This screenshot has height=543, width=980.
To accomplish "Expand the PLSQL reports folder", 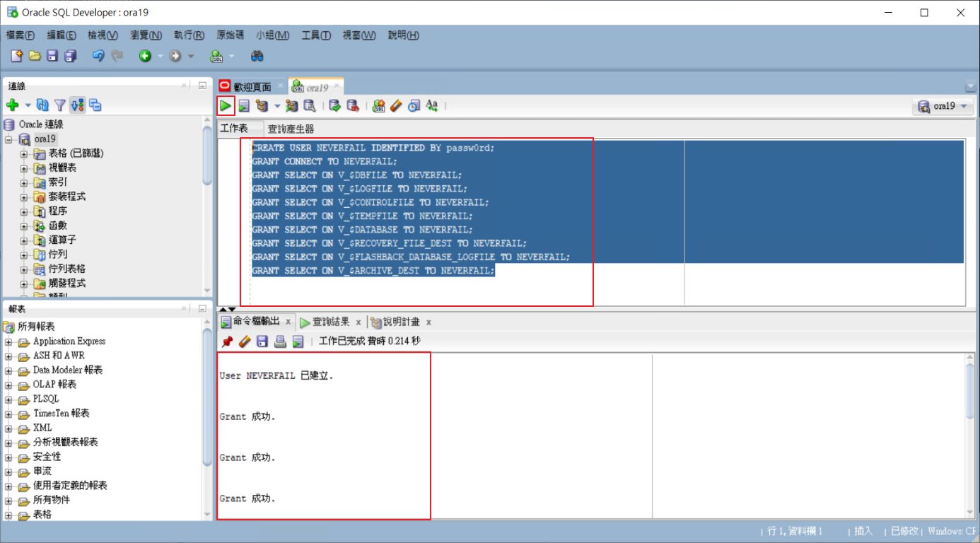I will tap(9, 399).
